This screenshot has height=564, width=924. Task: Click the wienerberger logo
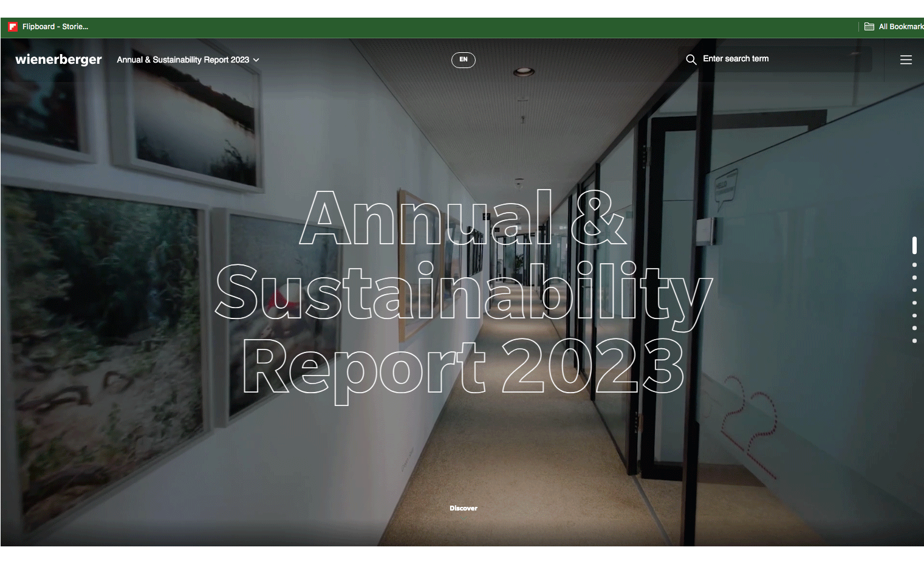point(58,60)
